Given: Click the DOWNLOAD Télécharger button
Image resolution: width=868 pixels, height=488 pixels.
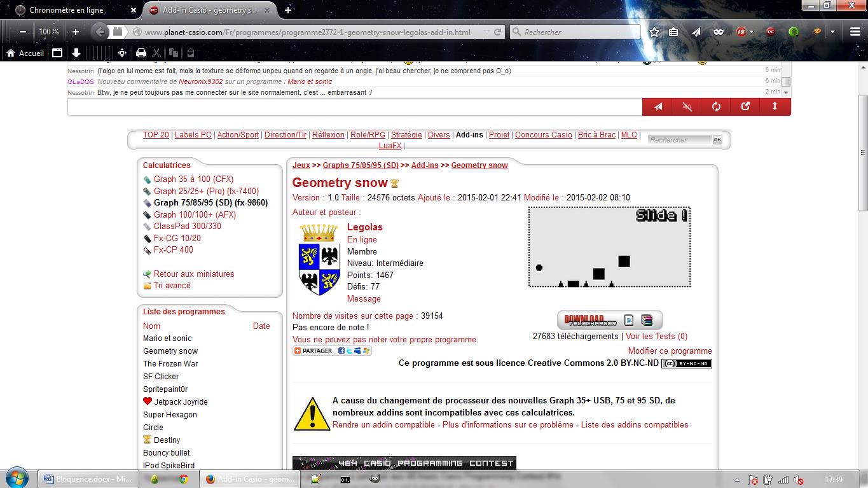Looking at the screenshot, I should coord(589,320).
